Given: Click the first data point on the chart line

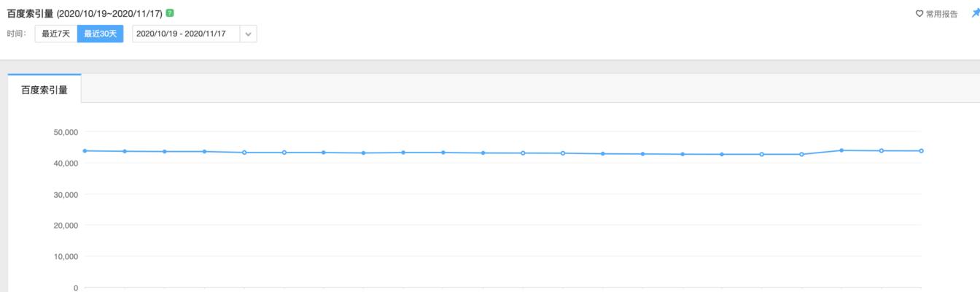Looking at the screenshot, I should [x=85, y=150].
